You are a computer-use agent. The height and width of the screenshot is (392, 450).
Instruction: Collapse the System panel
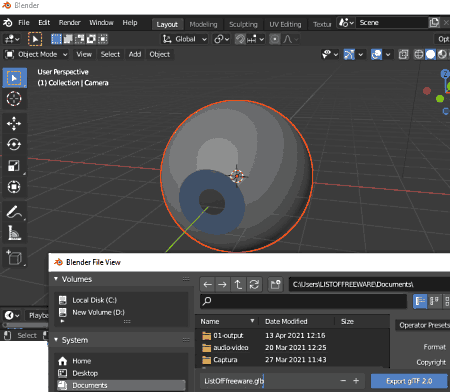(56, 340)
